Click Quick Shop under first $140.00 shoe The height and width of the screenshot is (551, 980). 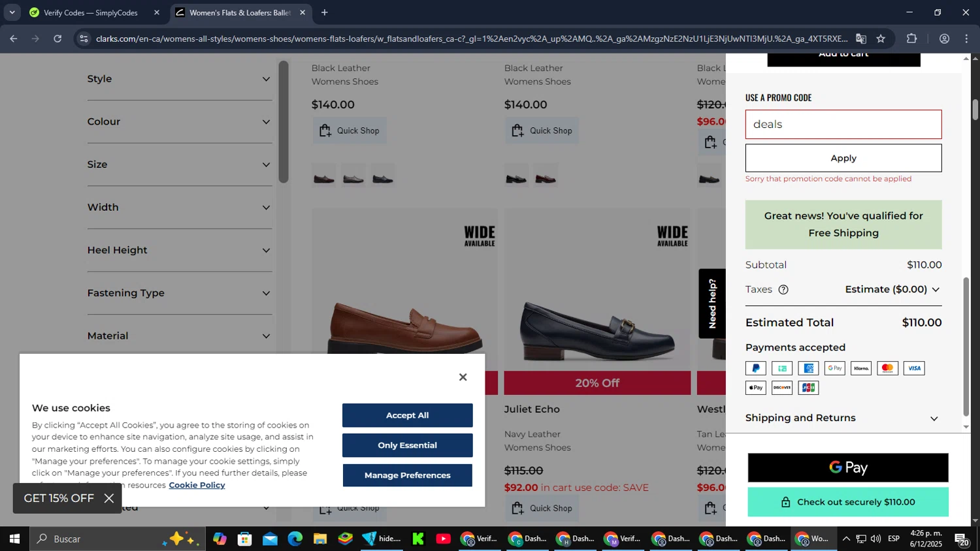click(x=350, y=131)
